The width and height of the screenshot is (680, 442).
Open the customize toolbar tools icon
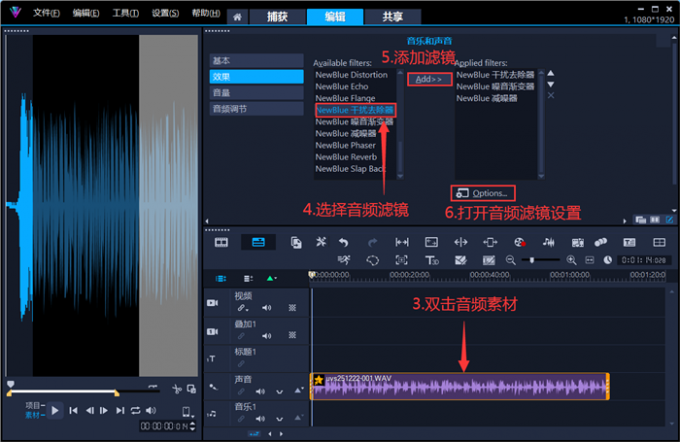pos(321,242)
